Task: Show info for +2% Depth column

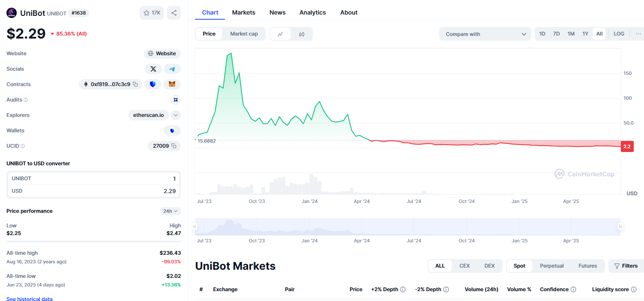Action: coord(403,289)
